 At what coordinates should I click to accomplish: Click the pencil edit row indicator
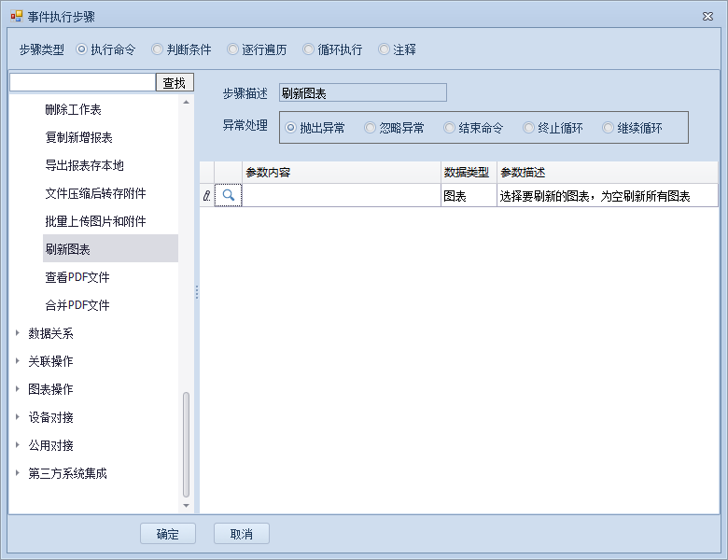(206, 196)
